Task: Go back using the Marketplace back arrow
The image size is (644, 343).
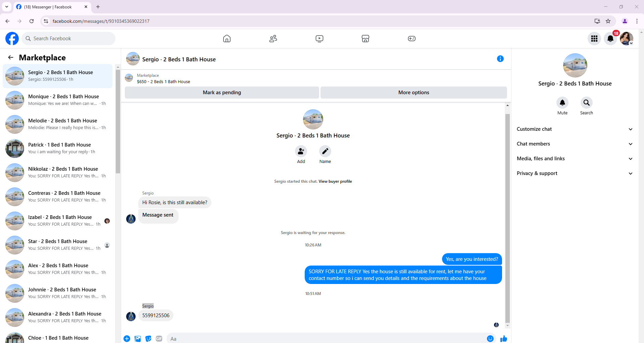Action: [11, 57]
